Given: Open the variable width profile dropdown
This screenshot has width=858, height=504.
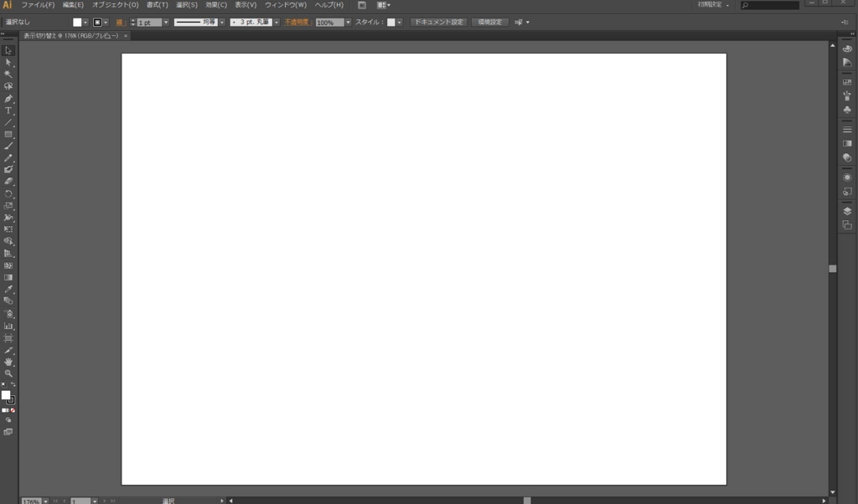Looking at the screenshot, I should [221, 23].
